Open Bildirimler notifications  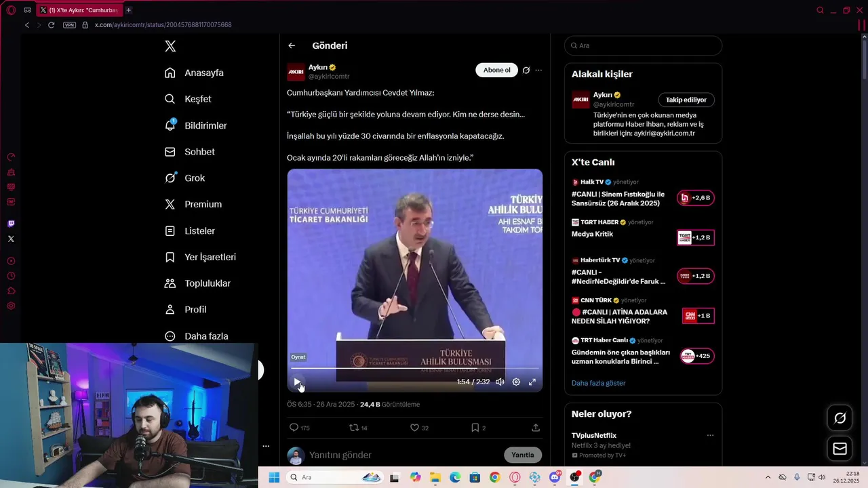point(195,125)
